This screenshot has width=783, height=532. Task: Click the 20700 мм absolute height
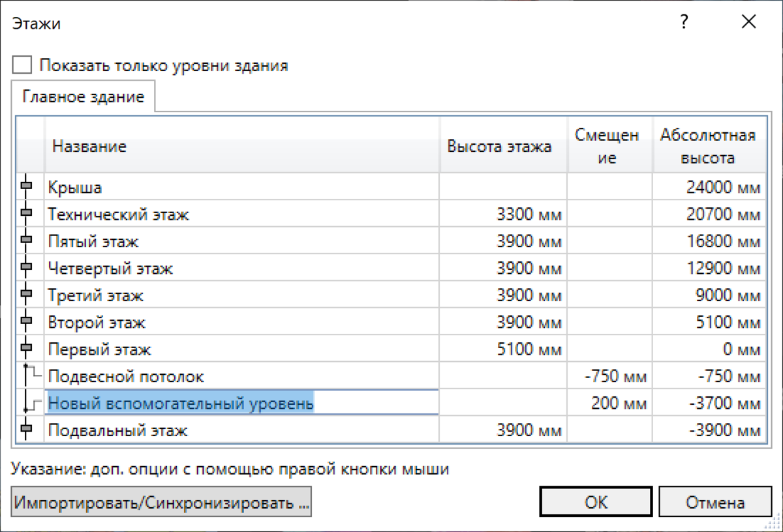pos(709,214)
